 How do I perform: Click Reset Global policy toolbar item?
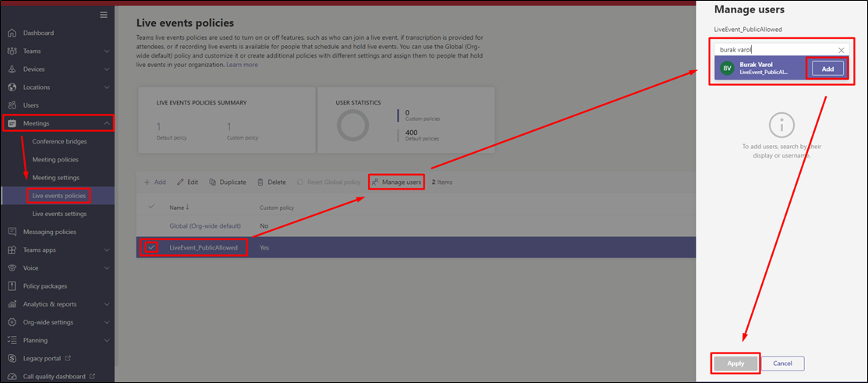click(329, 182)
